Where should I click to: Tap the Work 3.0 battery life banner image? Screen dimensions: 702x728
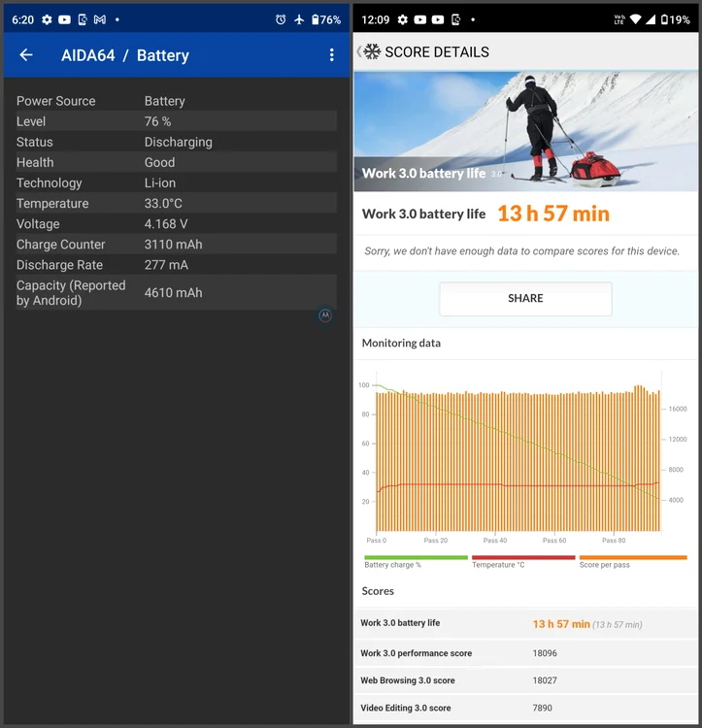coord(525,131)
